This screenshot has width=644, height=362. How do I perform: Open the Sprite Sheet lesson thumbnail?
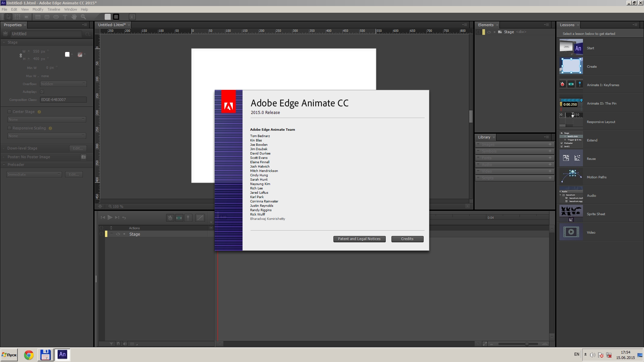(x=571, y=214)
